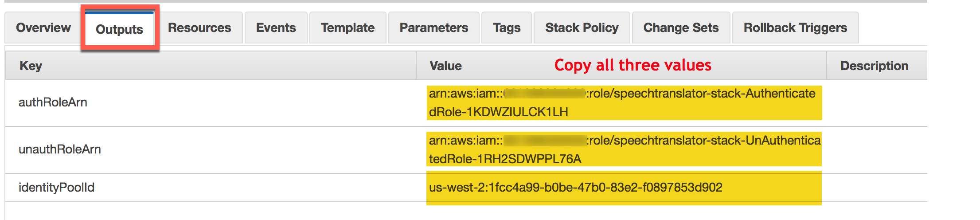Open the Overview tab
The image size is (980, 220).
tap(43, 27)
